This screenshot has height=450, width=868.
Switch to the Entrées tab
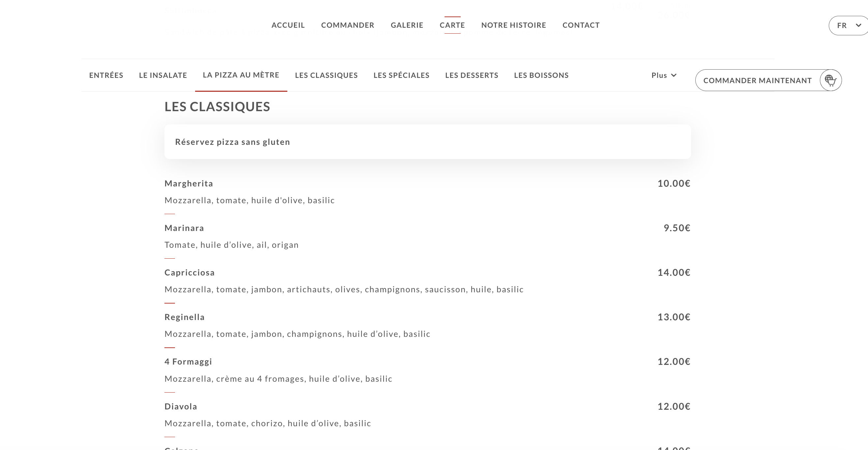coord(106,75)
